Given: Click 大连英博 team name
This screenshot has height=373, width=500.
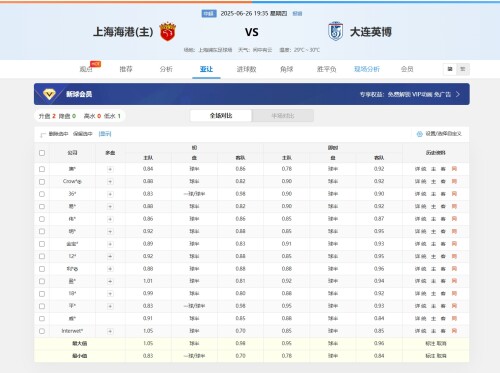Looking at the screenshot, I should click(371, 32).
